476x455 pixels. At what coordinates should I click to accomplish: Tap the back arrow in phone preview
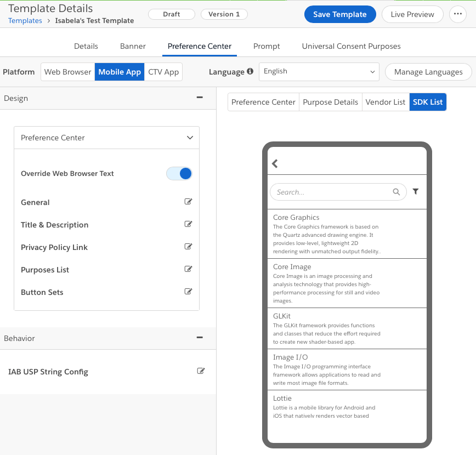tap(275, 163)
